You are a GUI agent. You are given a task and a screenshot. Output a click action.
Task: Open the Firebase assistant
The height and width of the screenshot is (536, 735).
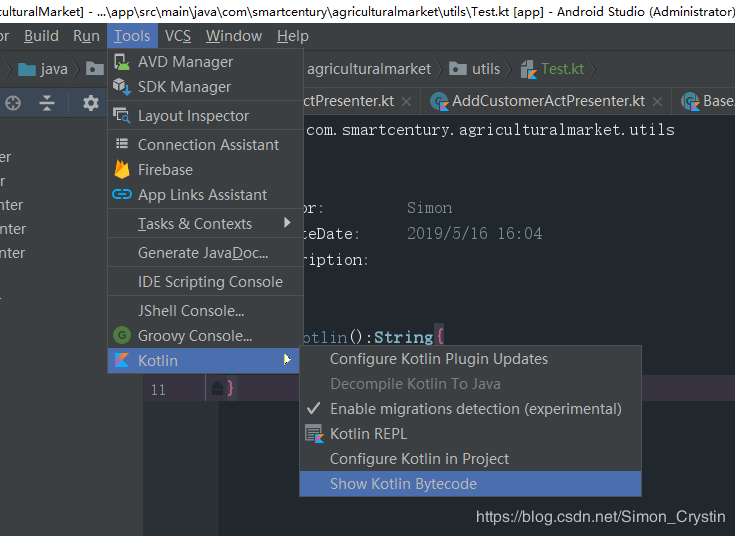[205, 170]
